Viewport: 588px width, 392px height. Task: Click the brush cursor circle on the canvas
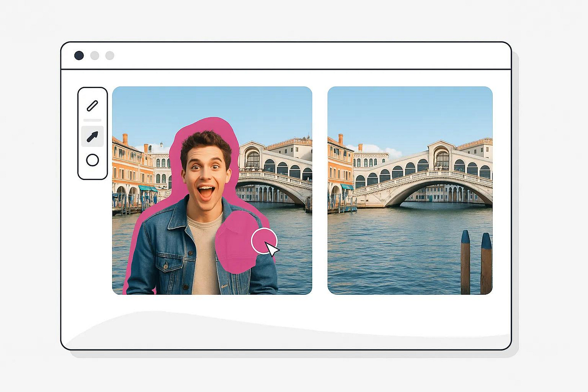click(265, 241)
